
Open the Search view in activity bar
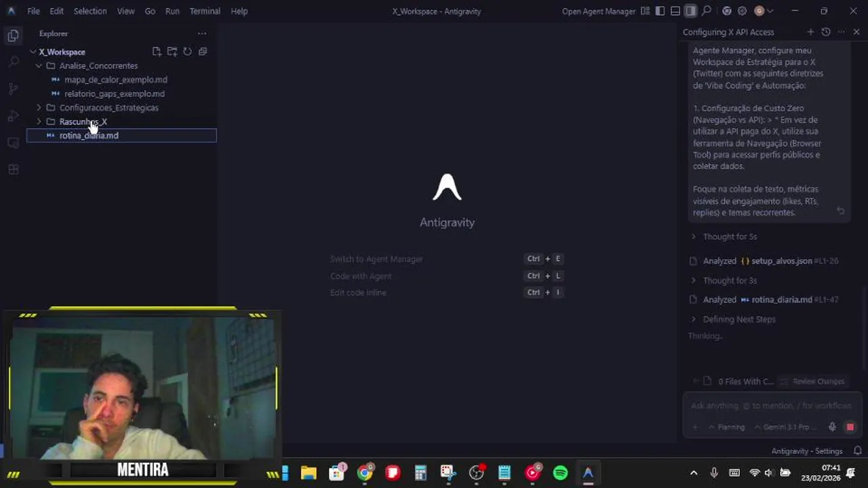(13, 62)
